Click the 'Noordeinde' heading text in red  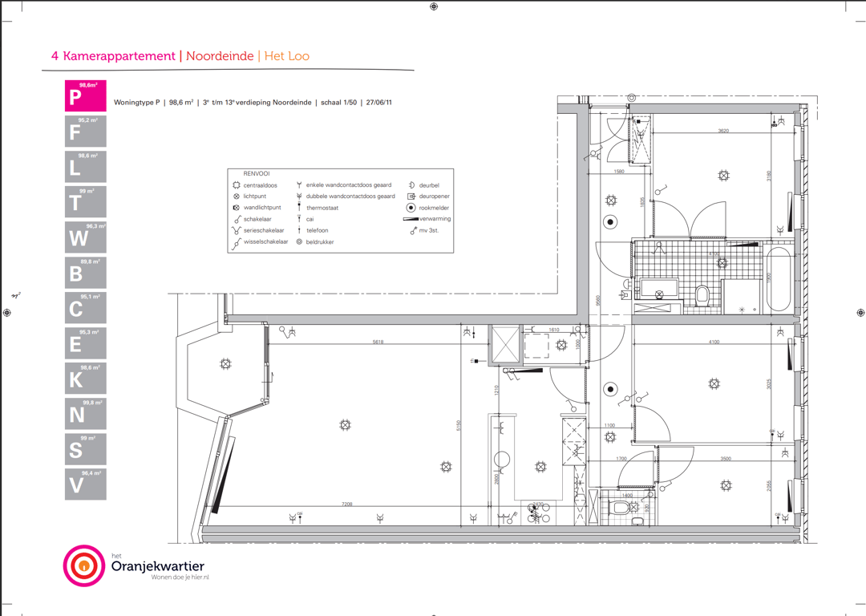(x=220, y=56)
